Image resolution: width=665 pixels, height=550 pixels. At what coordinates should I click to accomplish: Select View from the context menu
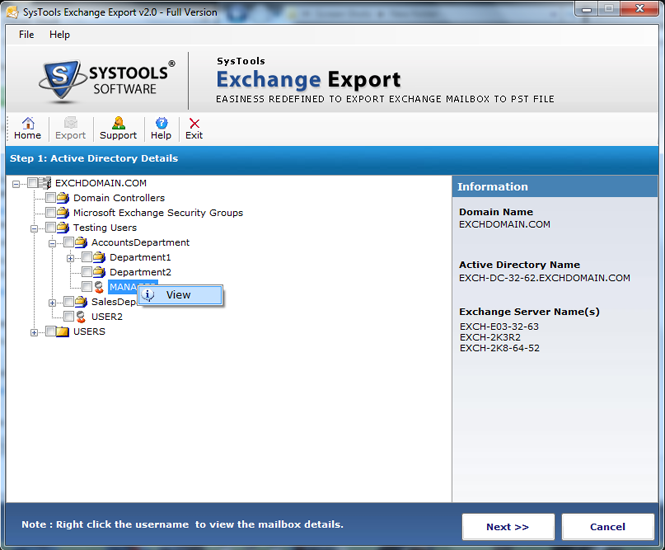coord(178,295)
